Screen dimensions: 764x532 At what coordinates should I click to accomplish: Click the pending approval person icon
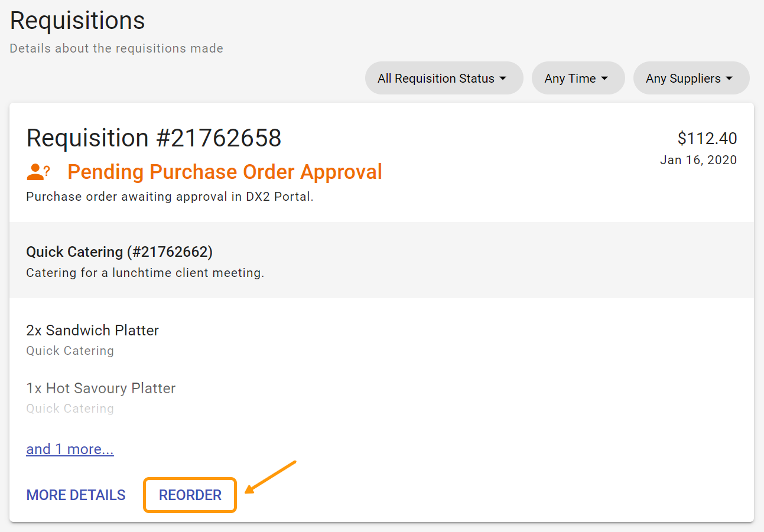point(35,171)
